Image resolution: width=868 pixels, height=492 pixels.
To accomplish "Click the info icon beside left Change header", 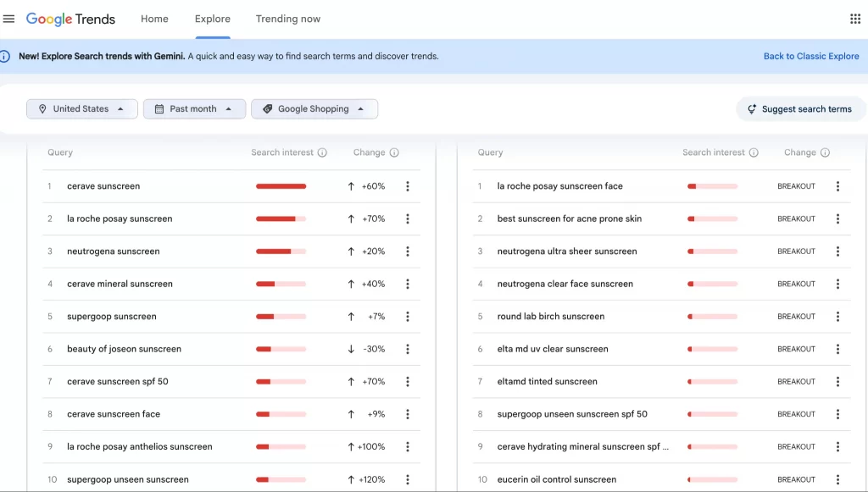I will [394, 152].
